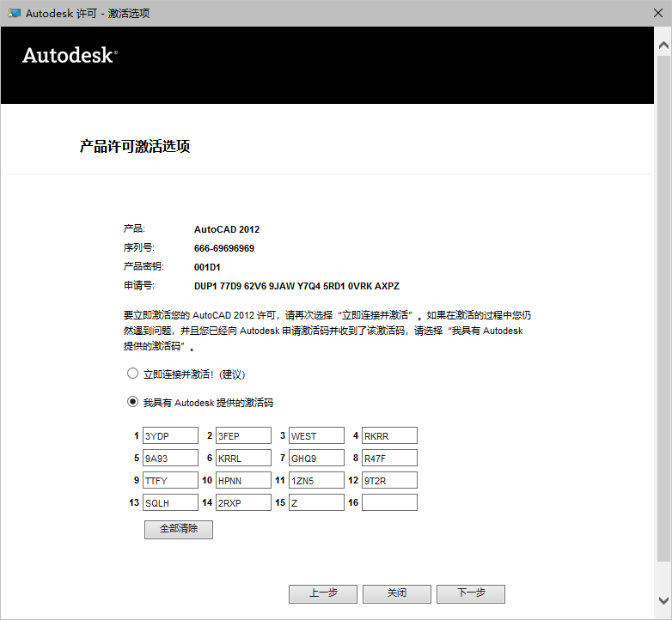Viewport: 672px width, 620px height.
Task: Click activation field 10 containing HPNN
Action: 243,480
